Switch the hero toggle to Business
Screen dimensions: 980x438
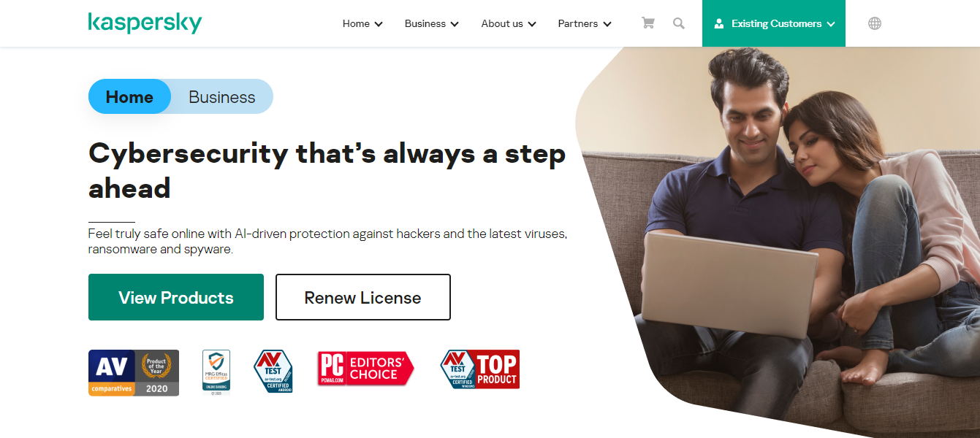222,96
